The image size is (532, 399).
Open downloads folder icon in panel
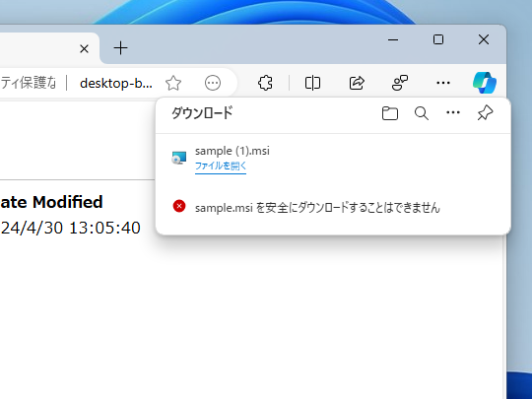click(390, 113)
